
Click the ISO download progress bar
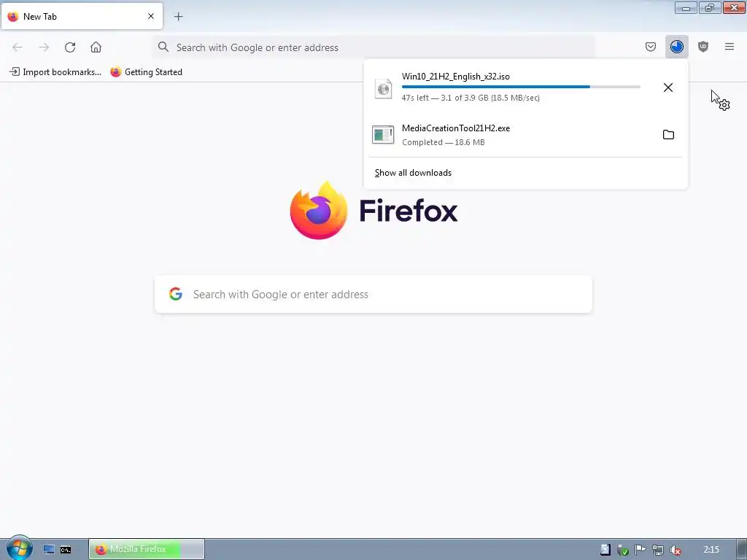(x=521, y=87)
